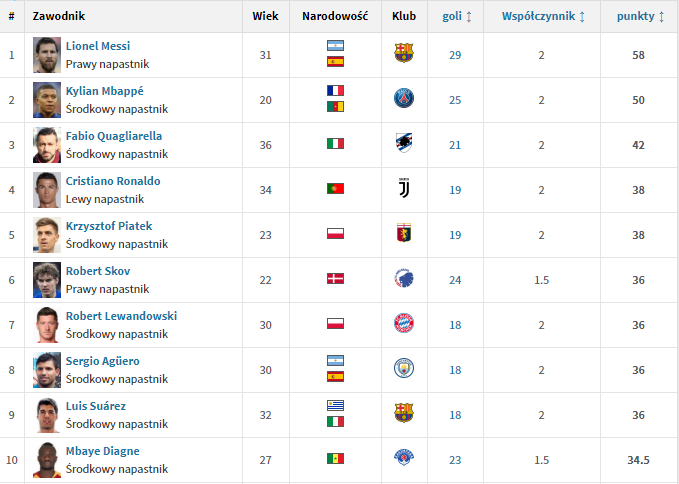Select the Sampdoria club crest
Viewport: 679px width, 484px height.
tap(404, 143)
